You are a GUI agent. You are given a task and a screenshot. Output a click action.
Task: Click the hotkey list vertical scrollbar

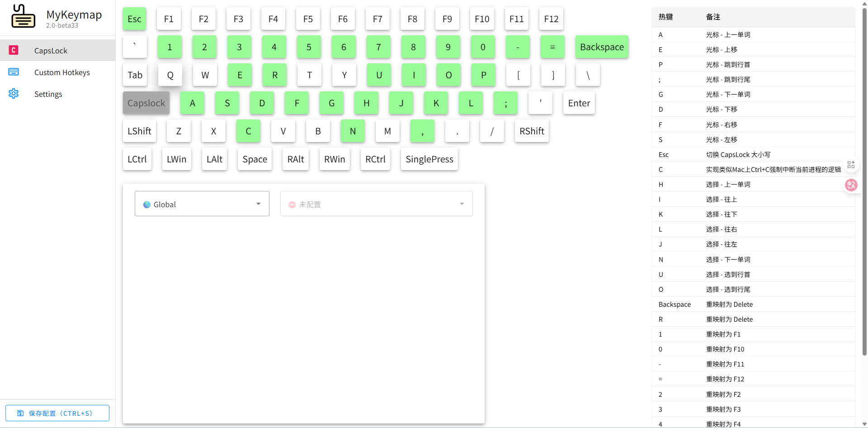point(864,181)
